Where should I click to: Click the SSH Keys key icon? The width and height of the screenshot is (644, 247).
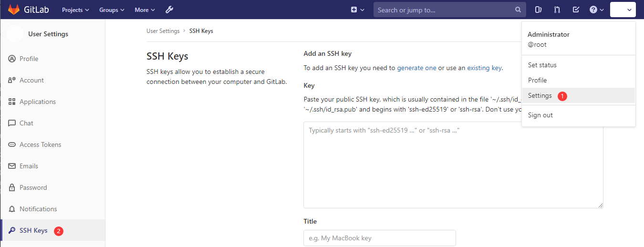point(12,230)
